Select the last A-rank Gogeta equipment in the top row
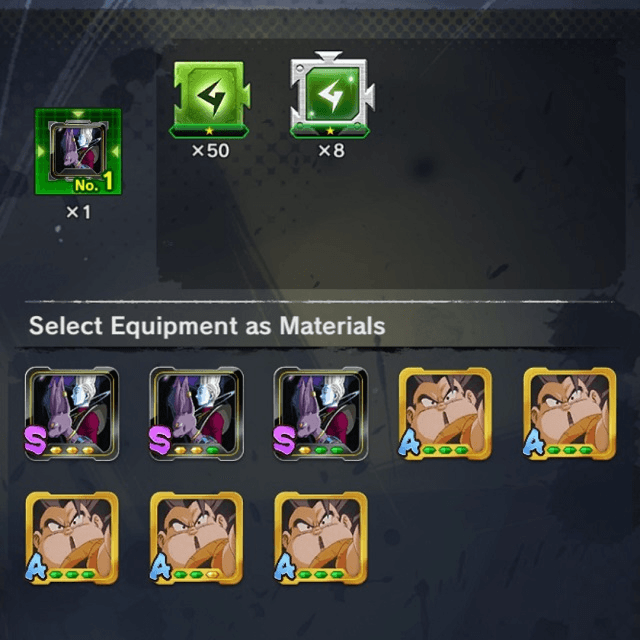This screenshot has height=640, width=640. pos(570,413)
